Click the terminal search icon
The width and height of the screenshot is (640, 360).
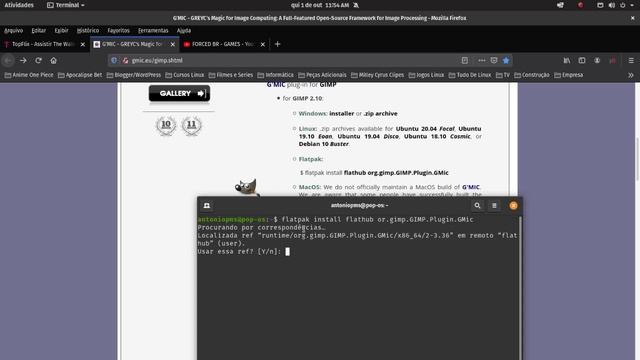point(477,206)
